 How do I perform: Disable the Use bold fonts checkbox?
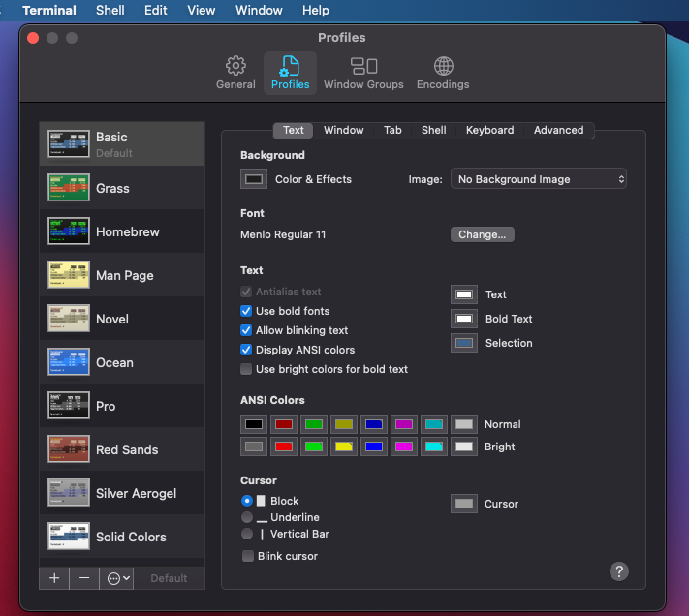pos(246,311)
